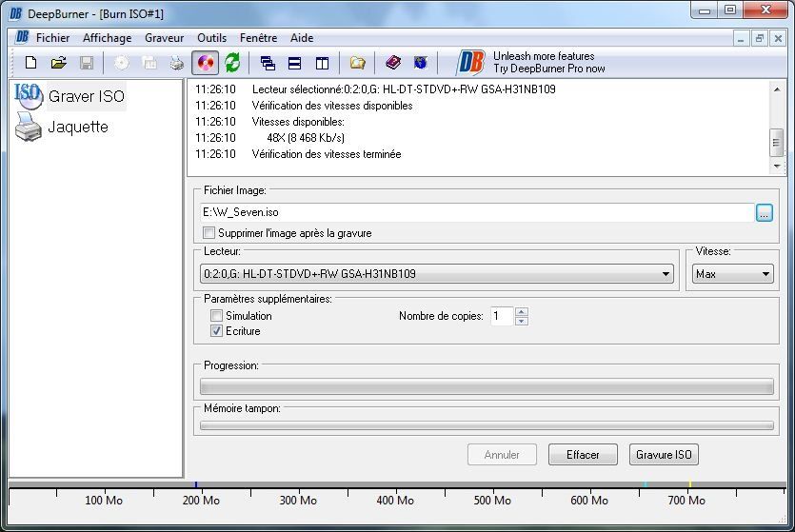Click the yellow explorer folder icon

coord(357,63)
